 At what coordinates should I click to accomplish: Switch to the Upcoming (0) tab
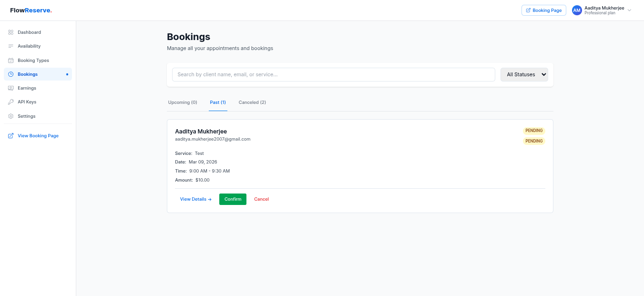tap(183, 102)
